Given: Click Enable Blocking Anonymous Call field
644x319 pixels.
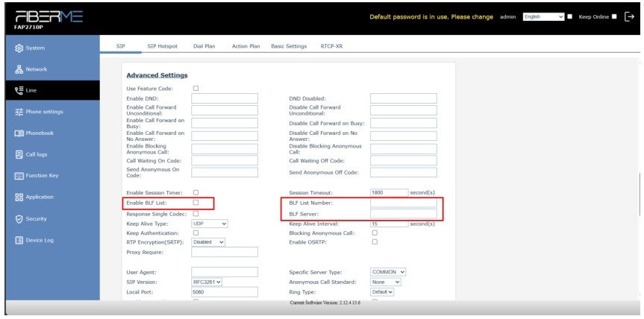Looking at the screenshot, I should [225, 149].
